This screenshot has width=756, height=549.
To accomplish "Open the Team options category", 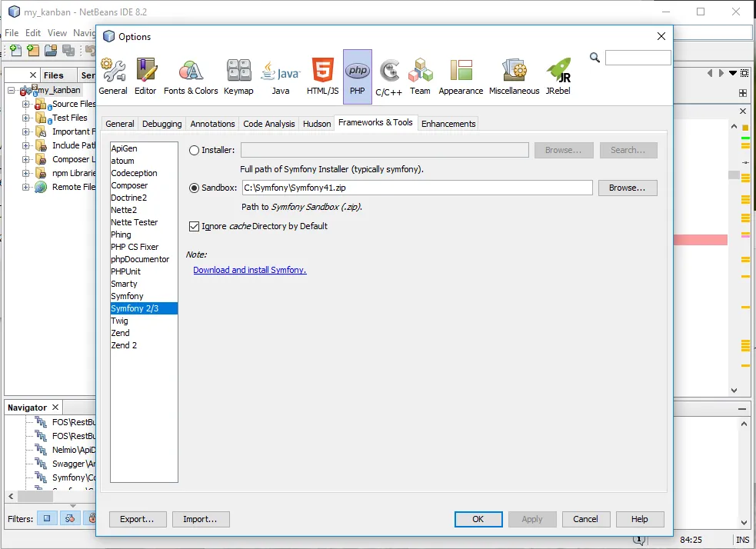I will click(420, 77).
